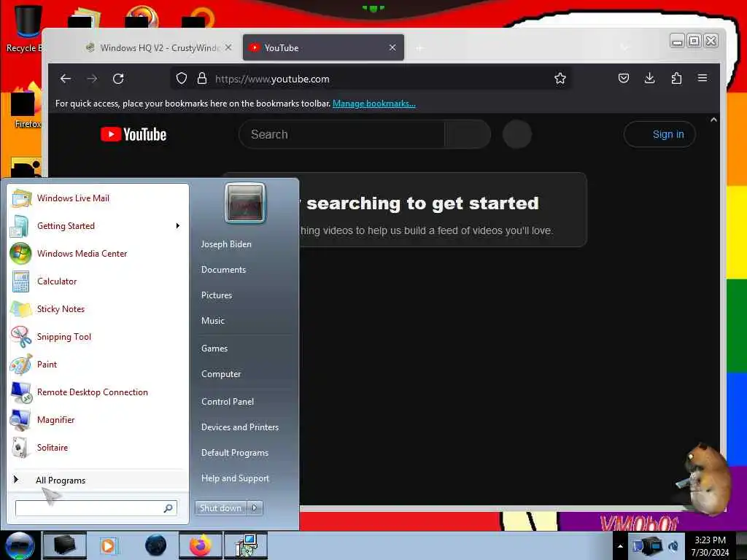Click the Snipping Tool scissors icon
This screenshot has width=747, height=560.
[21, 336]
